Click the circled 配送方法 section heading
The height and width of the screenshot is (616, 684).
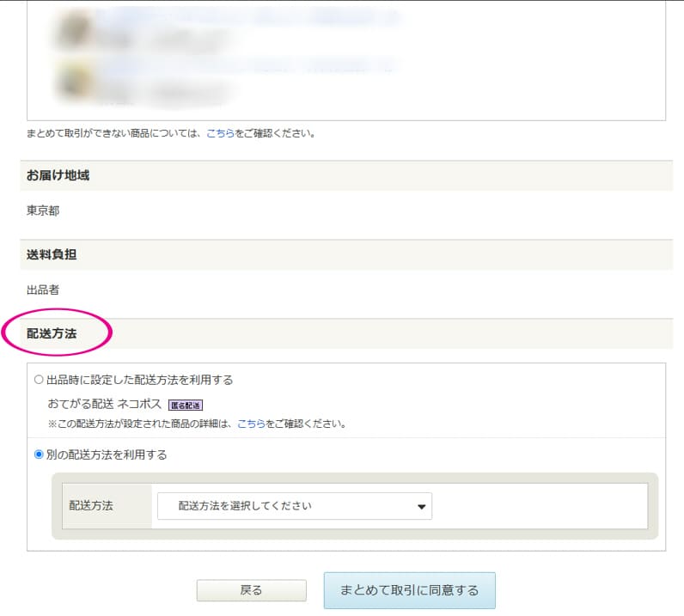click(x=52, y=333)
